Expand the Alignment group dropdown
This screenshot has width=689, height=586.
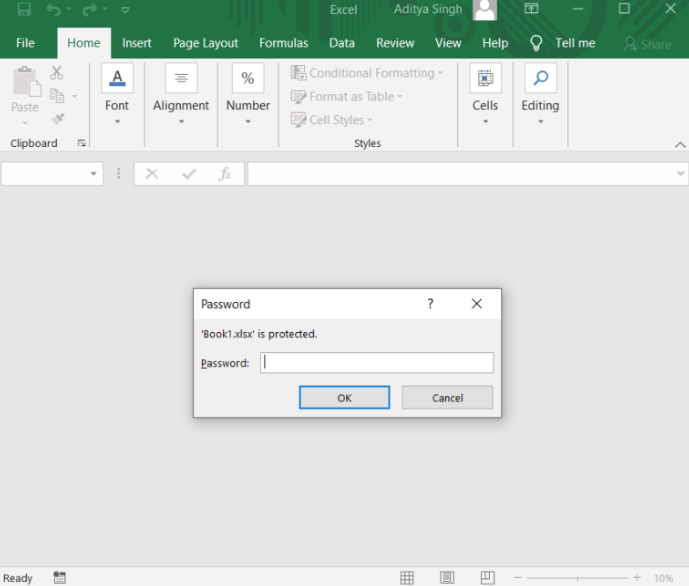181,122
